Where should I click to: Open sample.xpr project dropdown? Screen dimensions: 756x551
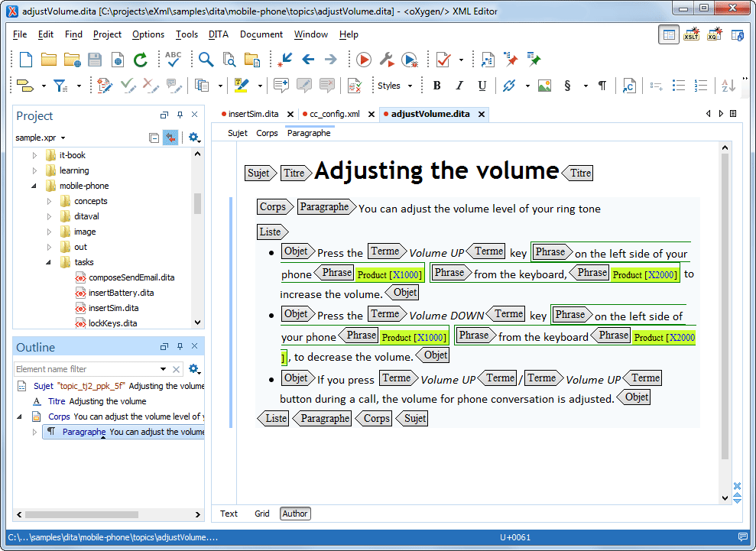click(40, 138)
